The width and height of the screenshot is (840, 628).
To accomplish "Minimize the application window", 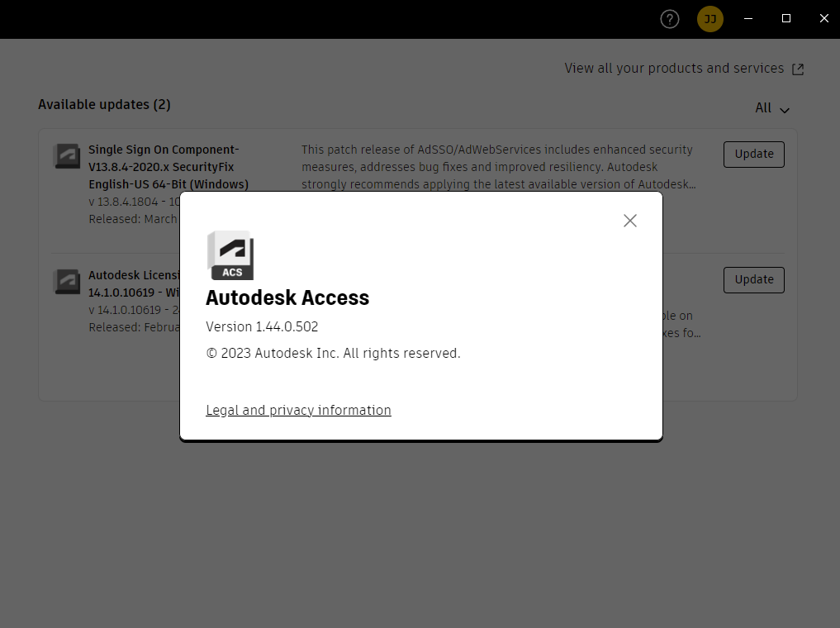I will tap(747, 18).
